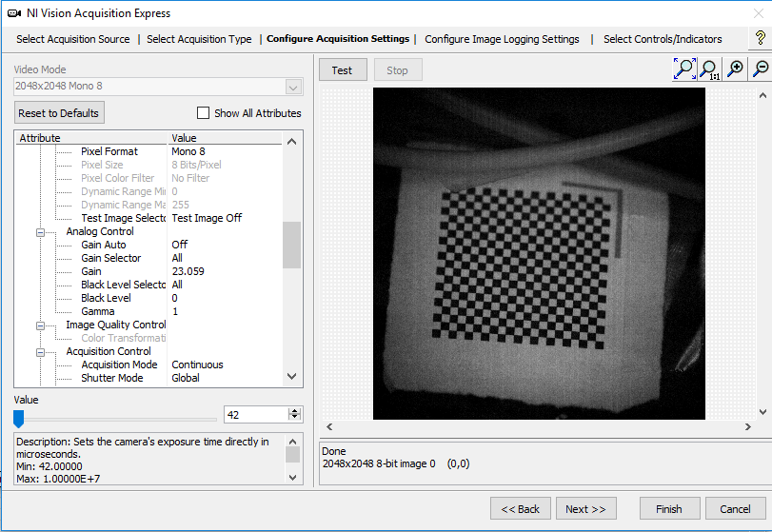The image size is (772, 532).
Task: Select the Black Level attribute row
Action: click(150, 298)
